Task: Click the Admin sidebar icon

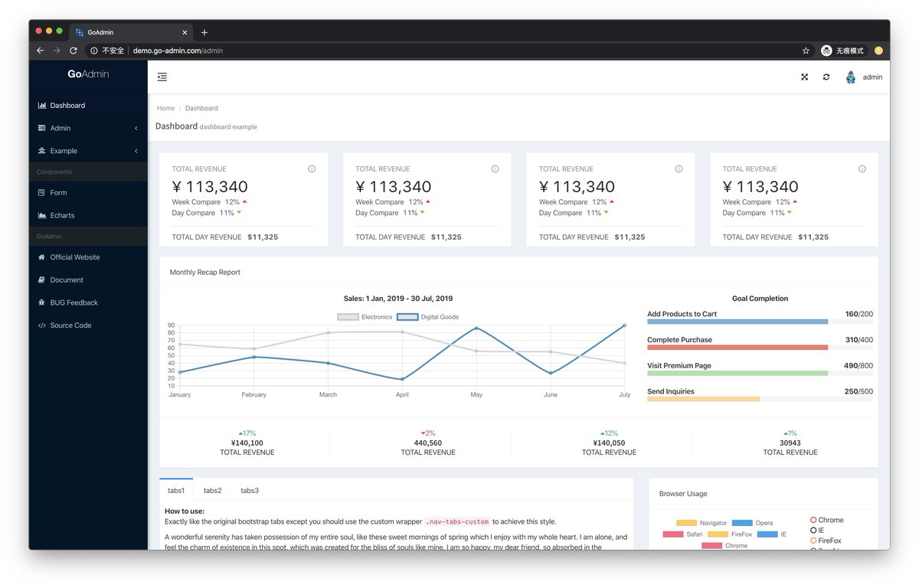Action: (x=42, y=128)
